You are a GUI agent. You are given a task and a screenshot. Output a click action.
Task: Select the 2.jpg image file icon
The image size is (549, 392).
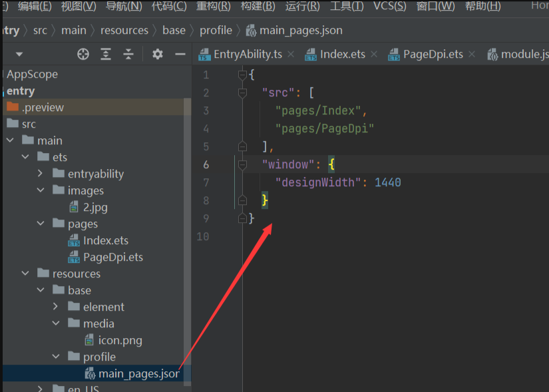click(x=74, y=207)
